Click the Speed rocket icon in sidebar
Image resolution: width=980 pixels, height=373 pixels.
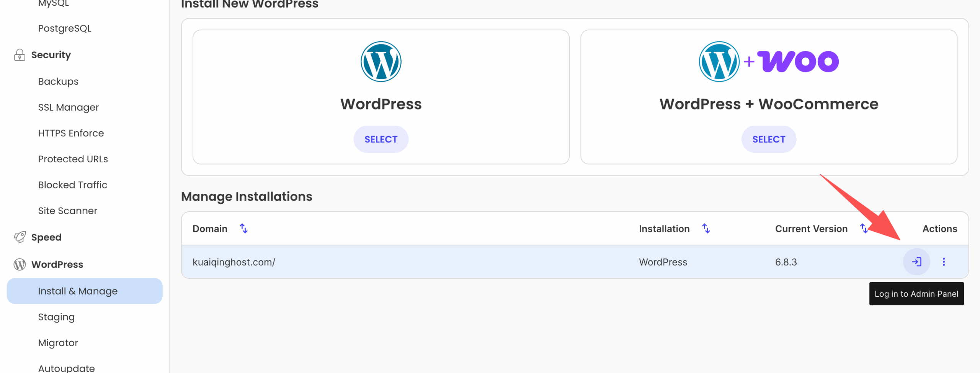20,237
